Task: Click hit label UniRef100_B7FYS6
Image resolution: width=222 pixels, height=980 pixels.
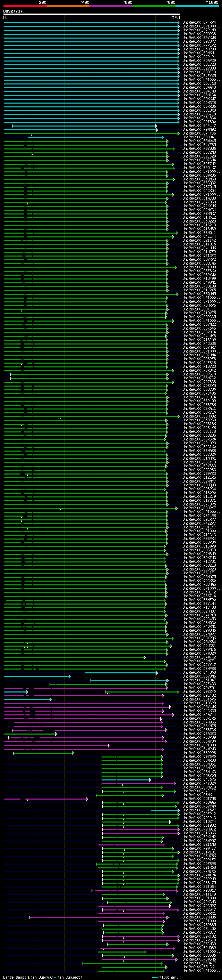Action: [x=199, y=133]
